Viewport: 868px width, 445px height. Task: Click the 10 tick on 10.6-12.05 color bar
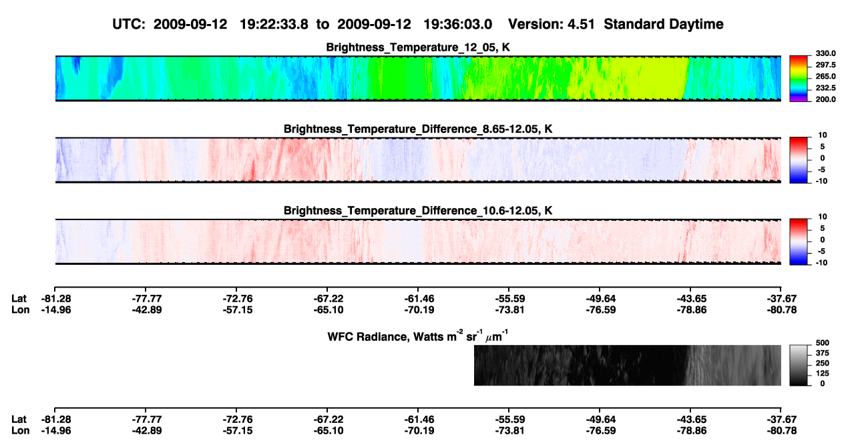[822, 217]
